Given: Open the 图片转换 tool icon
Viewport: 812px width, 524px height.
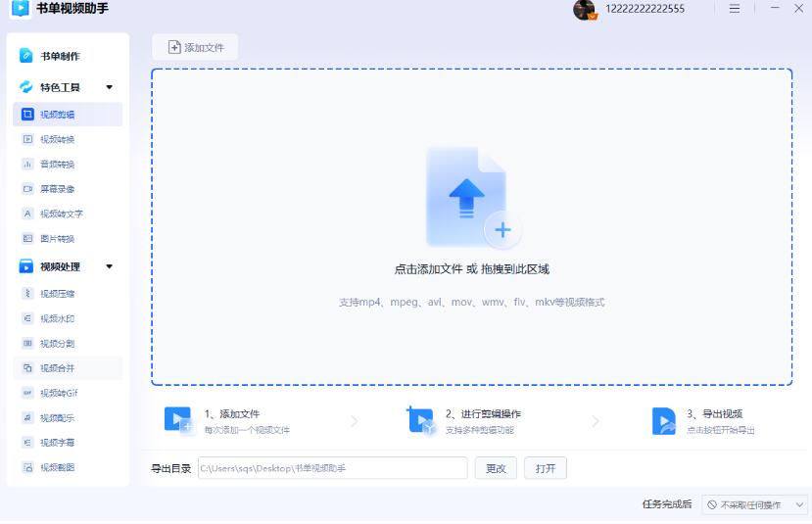Looking at the screenshot, I should (x=28, y=239).
